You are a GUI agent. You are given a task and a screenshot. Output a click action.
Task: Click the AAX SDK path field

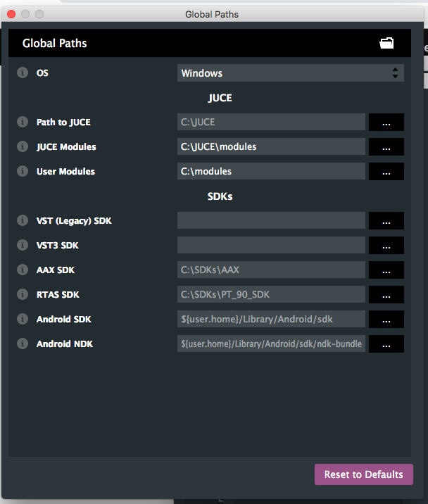[x=271, y=270]
